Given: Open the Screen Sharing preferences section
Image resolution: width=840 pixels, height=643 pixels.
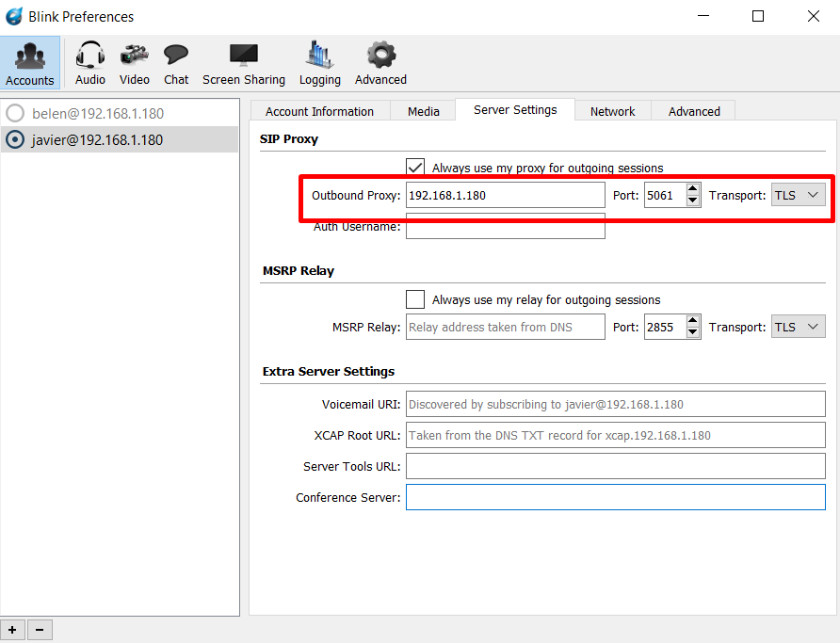Looking at the screenshot, I should point(244,63).
